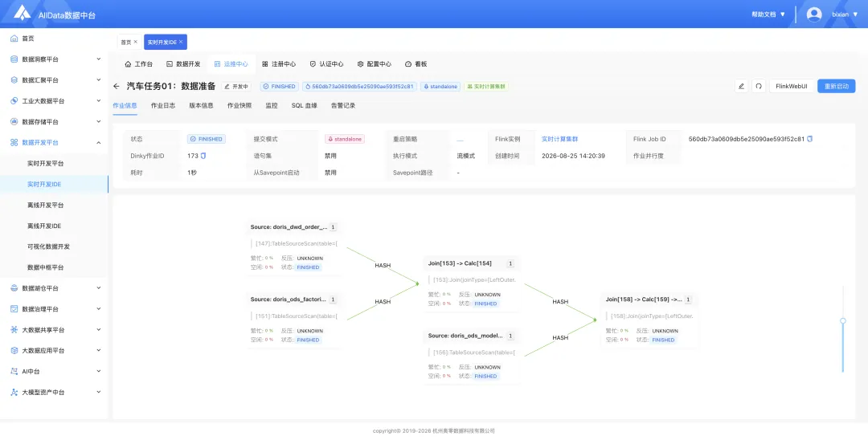Image resolution: width=868 pixels, height=440 pixels.
Task: Expand 大模型资产中台 menu
Action: pyautogui.click(x=54, y=393)
